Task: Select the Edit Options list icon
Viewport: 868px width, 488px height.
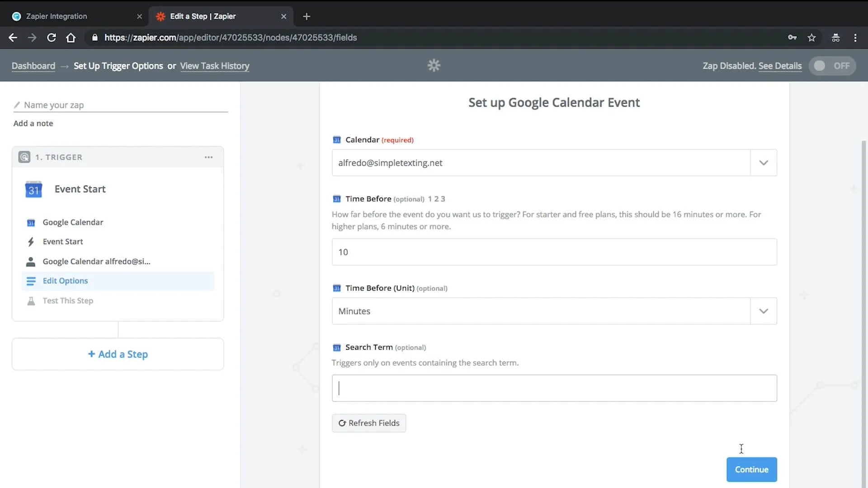Action: pos(30,281)
